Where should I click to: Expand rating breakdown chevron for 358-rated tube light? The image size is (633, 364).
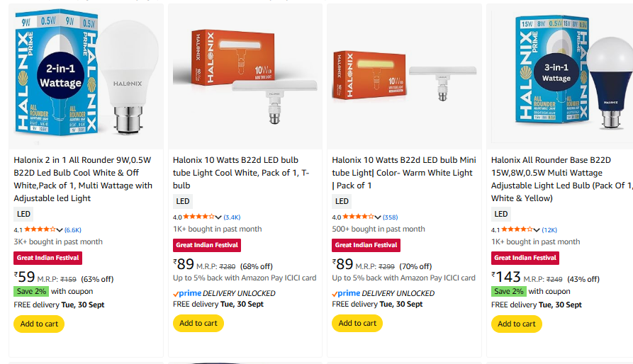(378, 217)
